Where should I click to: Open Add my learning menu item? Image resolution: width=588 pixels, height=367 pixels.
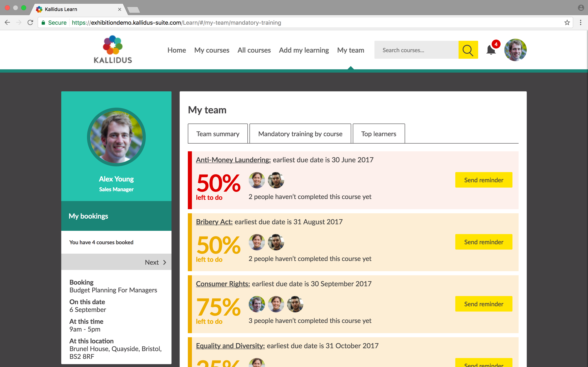[304, 50]
